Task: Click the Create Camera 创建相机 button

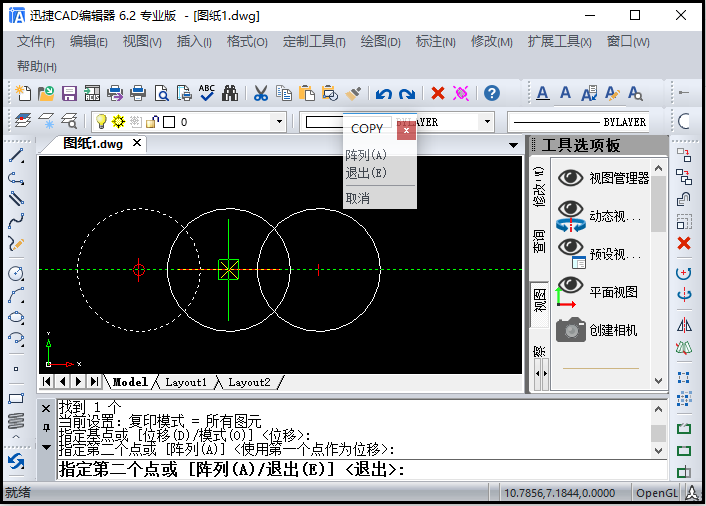Action: [597, 330]
